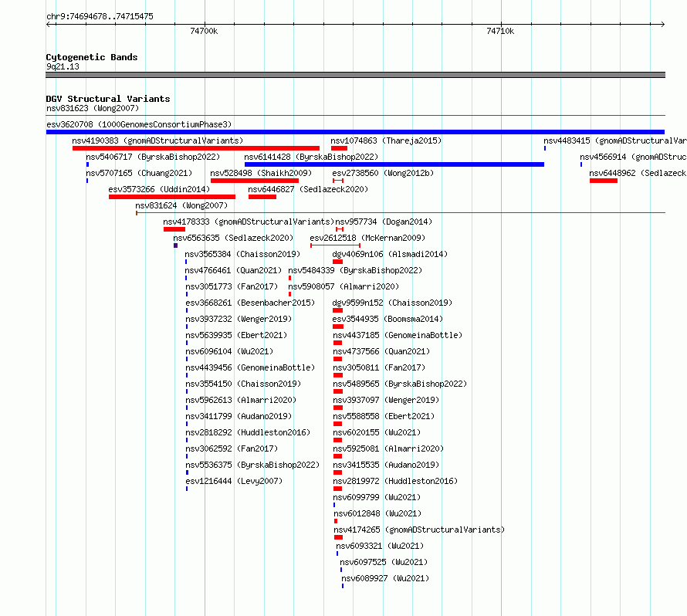Click the Cytogenetic Bands track title

[x=92, y=57]
